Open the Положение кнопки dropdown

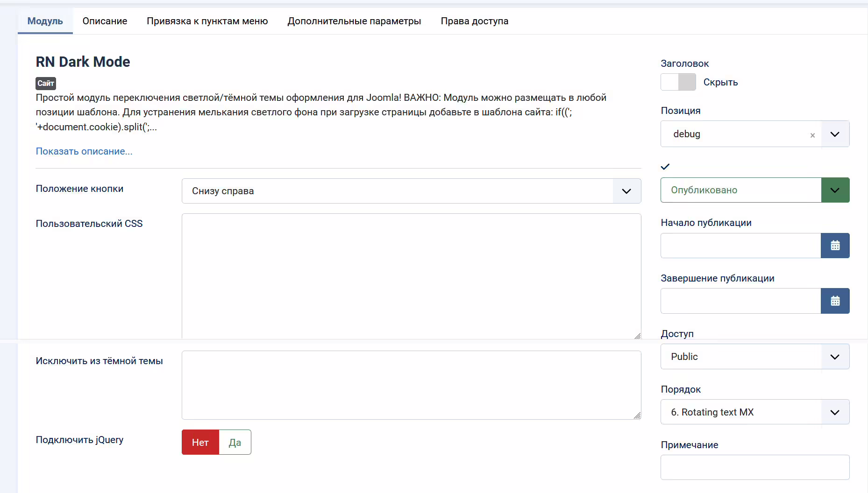(411, 191)
